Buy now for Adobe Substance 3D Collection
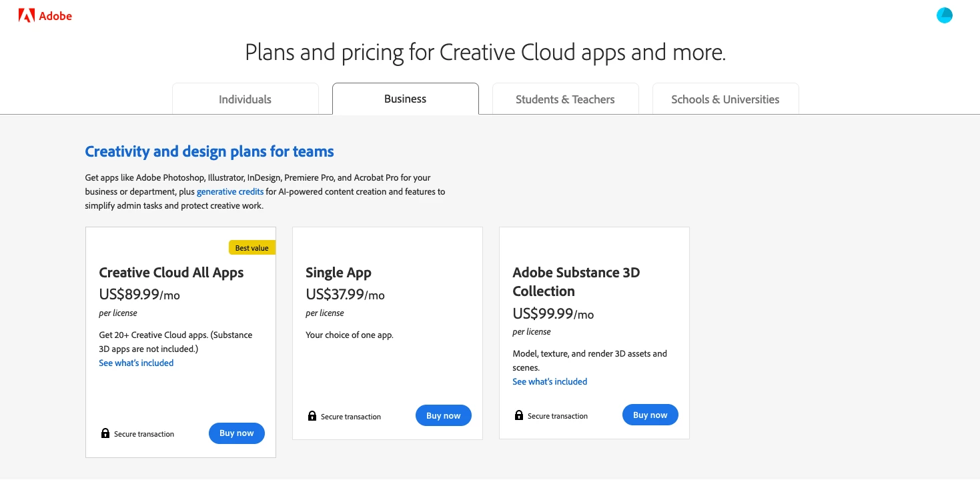The height and width of the screenshot is (494, 980). coord(650,415)
